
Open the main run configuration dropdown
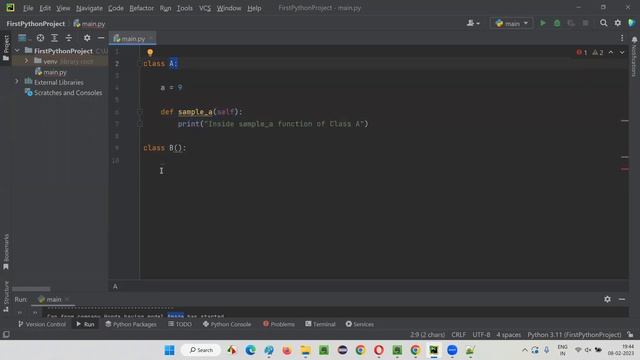pyautogui.click(x=511, y=23)
